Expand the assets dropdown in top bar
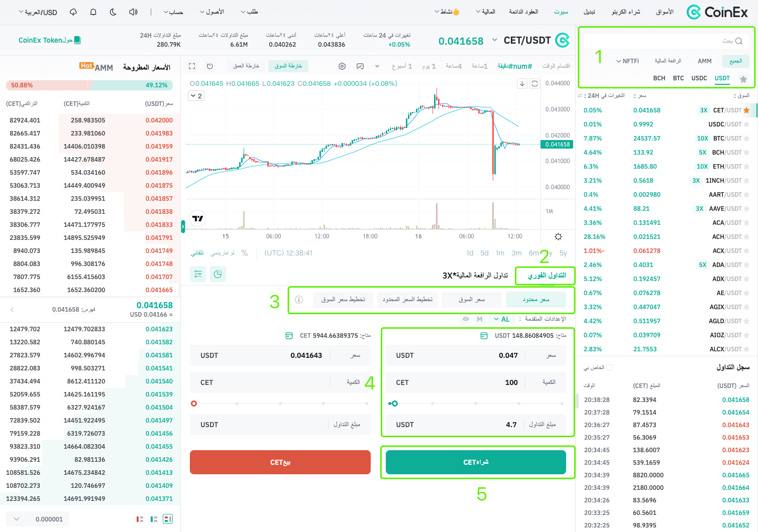758x532 pixels. pos(212,12)
